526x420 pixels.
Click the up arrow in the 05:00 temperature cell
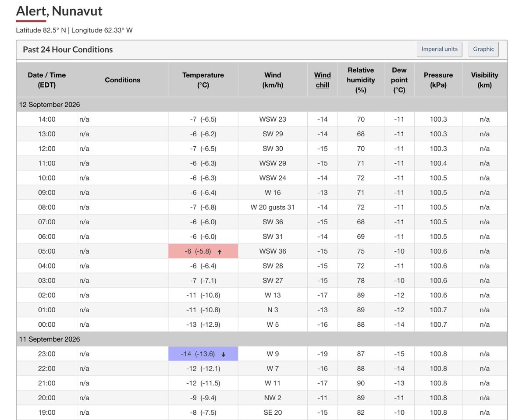[220, 251]
